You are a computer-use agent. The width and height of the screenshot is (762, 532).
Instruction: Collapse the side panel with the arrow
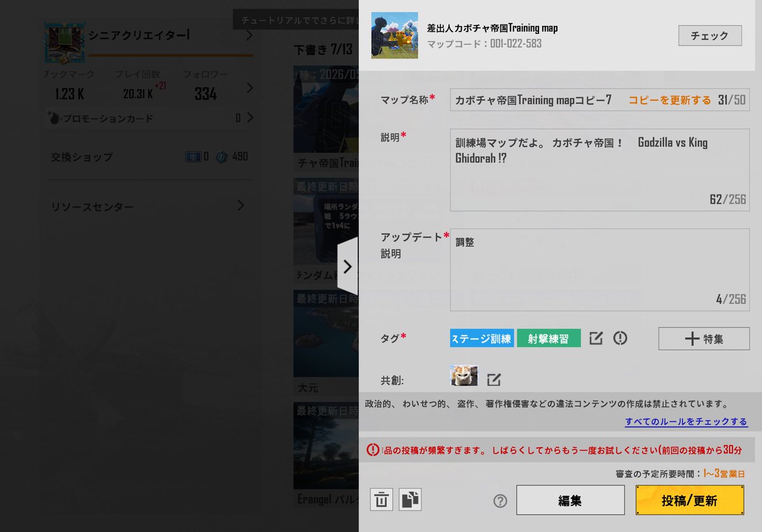tap(347, 267)
